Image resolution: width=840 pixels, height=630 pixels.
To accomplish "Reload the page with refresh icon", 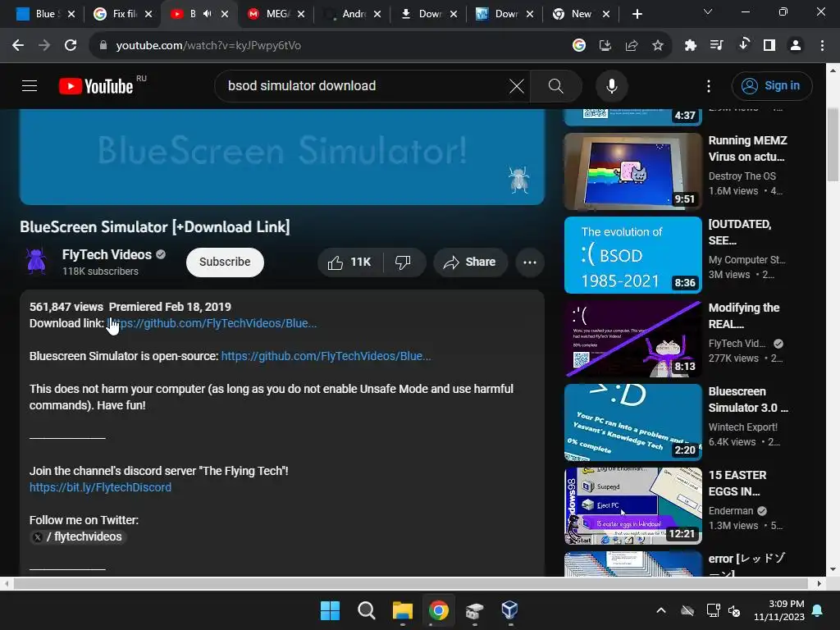I will 71,46.
